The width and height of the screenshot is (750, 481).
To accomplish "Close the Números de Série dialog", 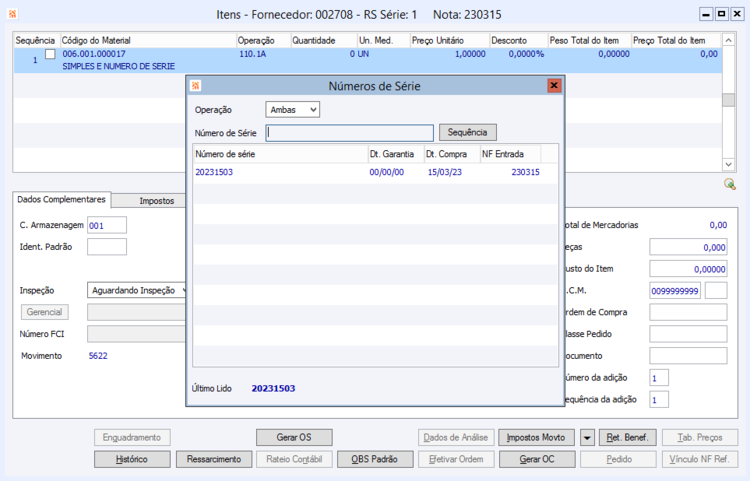I will click(554, 86).
